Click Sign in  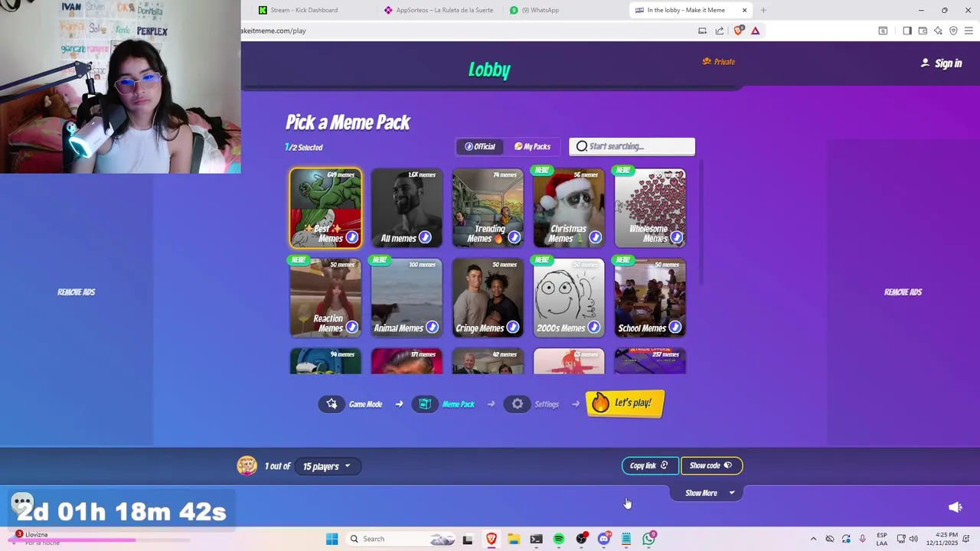[x=941, y=64]
